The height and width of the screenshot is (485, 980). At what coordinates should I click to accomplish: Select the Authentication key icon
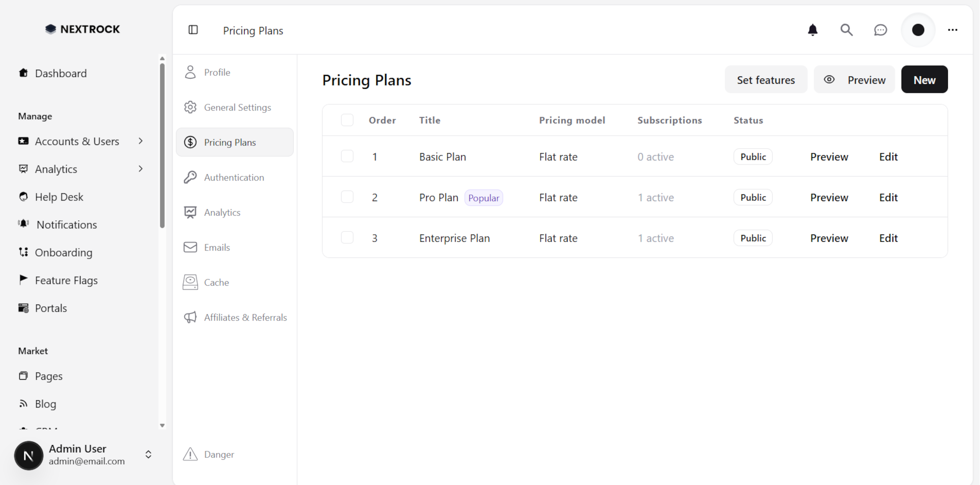click(190, 177)
